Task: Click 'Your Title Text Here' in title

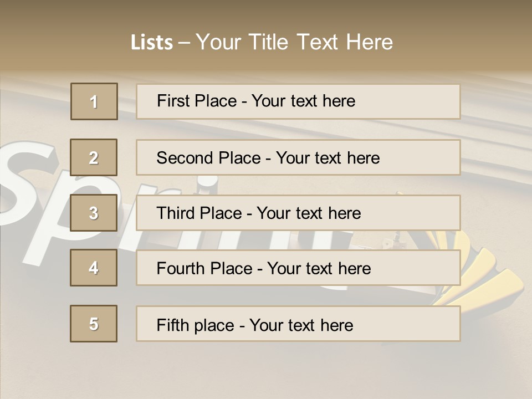Action: pos(294,42)
